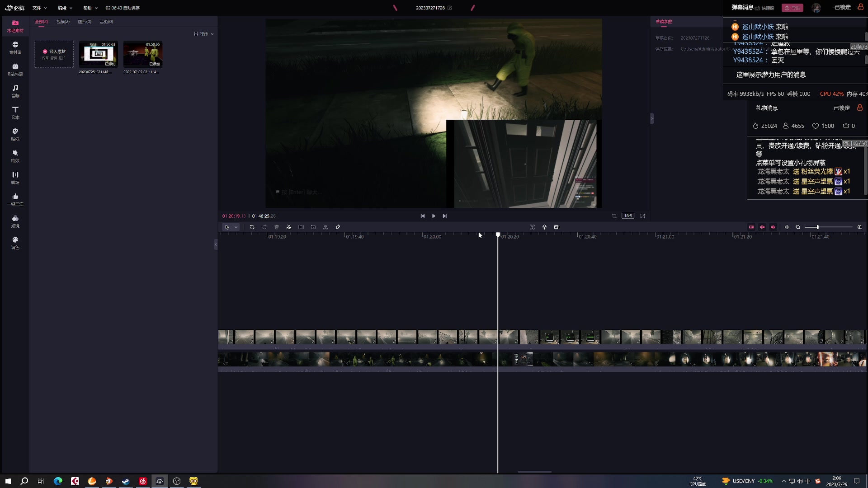
Task: Click the pink 导出 export button
Action: tap(792, 8)
